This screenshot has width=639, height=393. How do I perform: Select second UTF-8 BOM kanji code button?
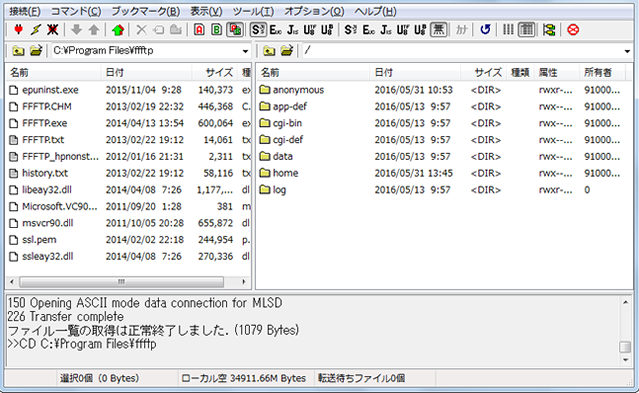click(x=420, y=30)
